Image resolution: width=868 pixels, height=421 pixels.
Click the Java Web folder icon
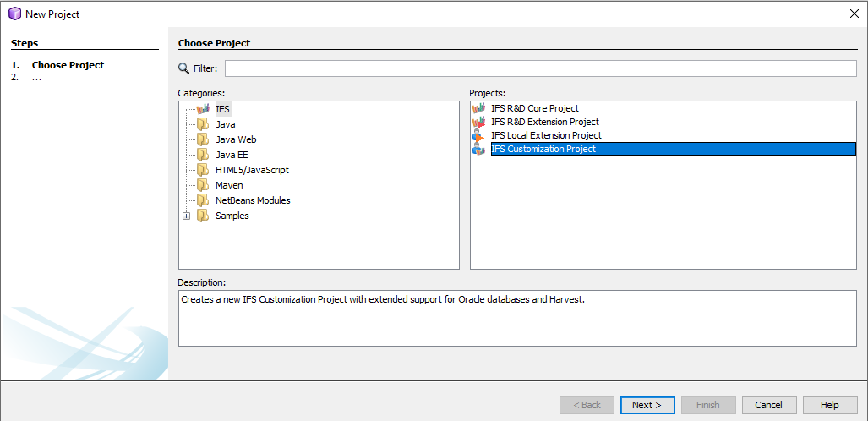coord(203,139)
